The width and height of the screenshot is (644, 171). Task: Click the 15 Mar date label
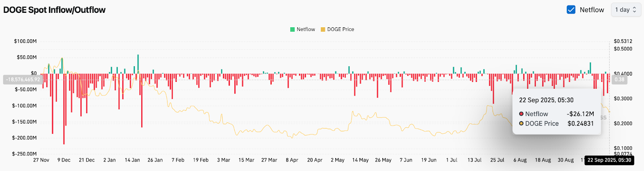246,160
